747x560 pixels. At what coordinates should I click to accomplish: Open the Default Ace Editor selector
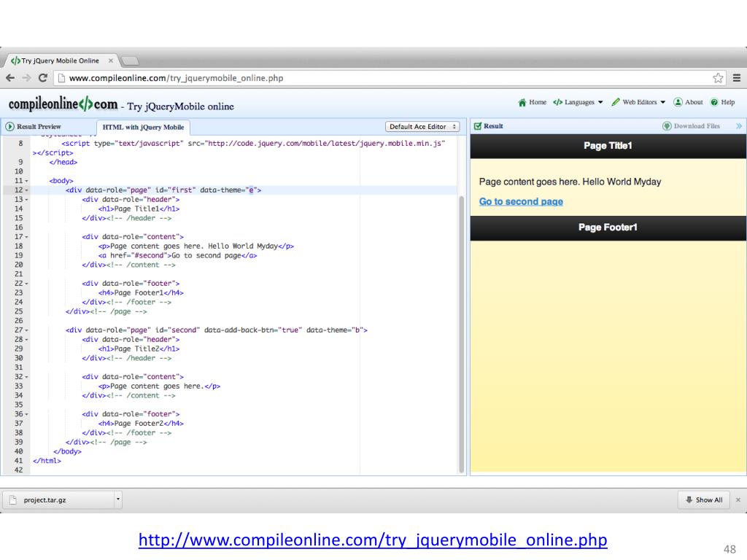pos(422,127)
